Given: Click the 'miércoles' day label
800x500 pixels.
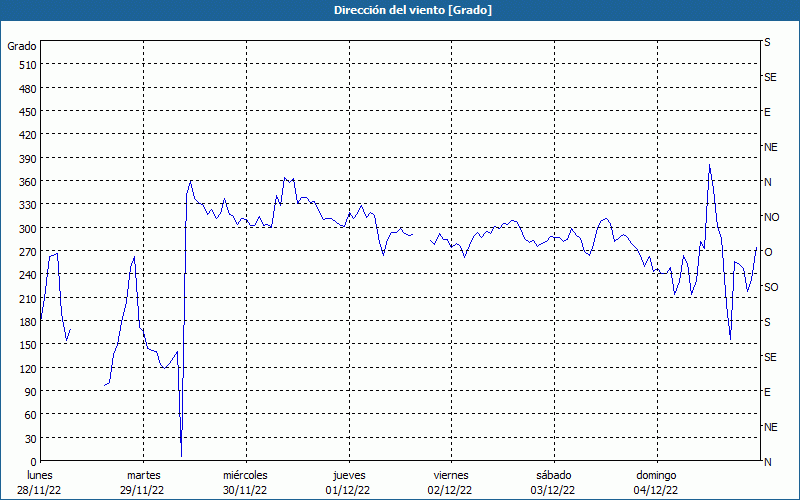Looking at the screenshot, I should pos(245,476).
